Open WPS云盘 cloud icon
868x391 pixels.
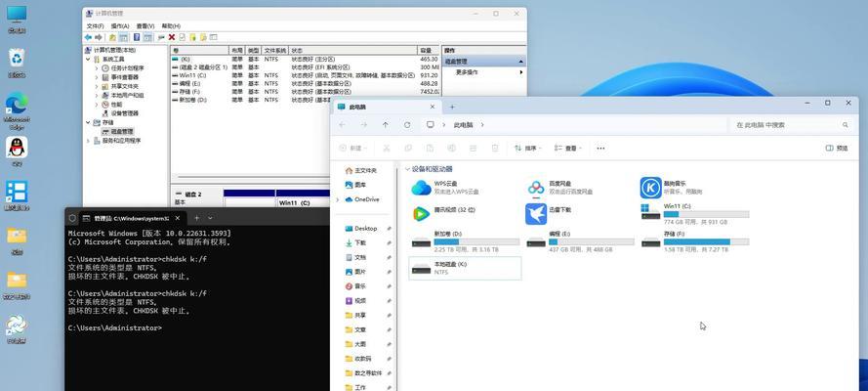(x=421, y=188)
